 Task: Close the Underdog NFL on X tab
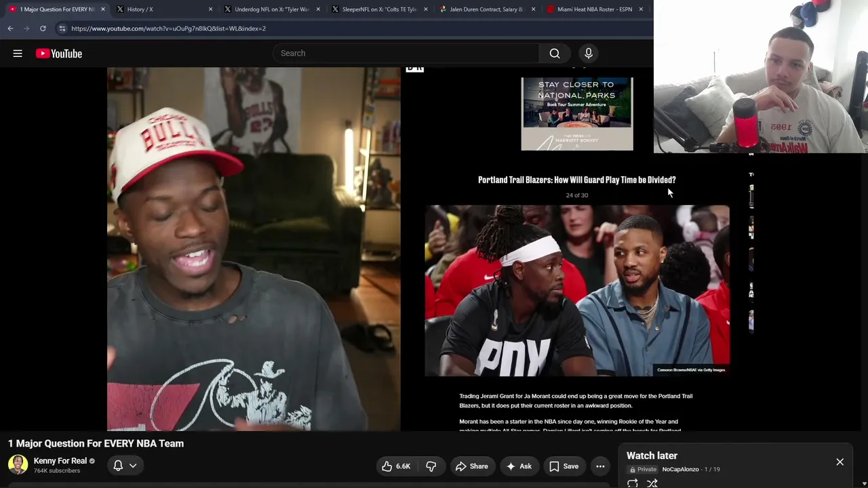318,9
